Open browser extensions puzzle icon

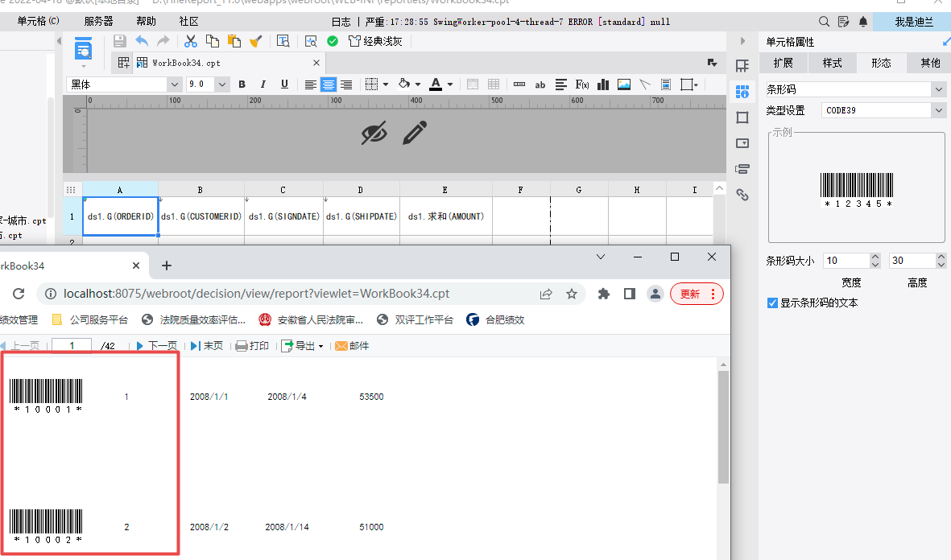click(x=603, y=294)
